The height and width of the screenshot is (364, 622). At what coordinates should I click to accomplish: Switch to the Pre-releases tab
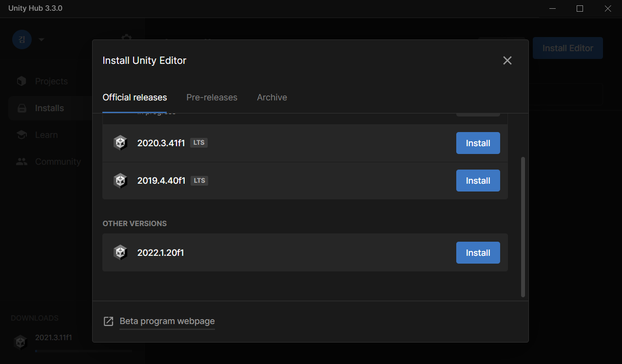click(212, 97)
